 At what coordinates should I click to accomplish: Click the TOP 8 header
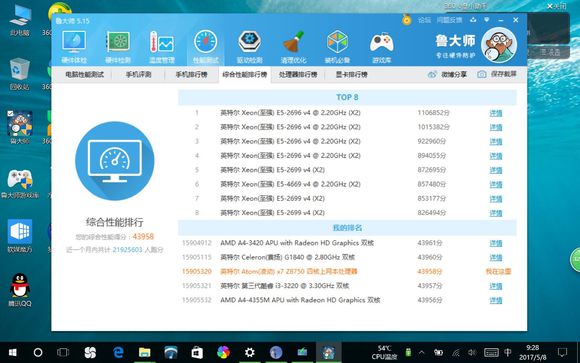[347, 97]
